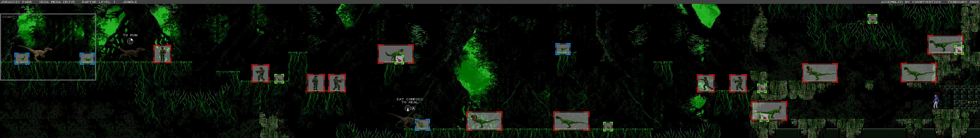980x138 pixels.
Task: Select the frilled dilophosaurus on the lower jungle floor
Action: tap(484, 121)
